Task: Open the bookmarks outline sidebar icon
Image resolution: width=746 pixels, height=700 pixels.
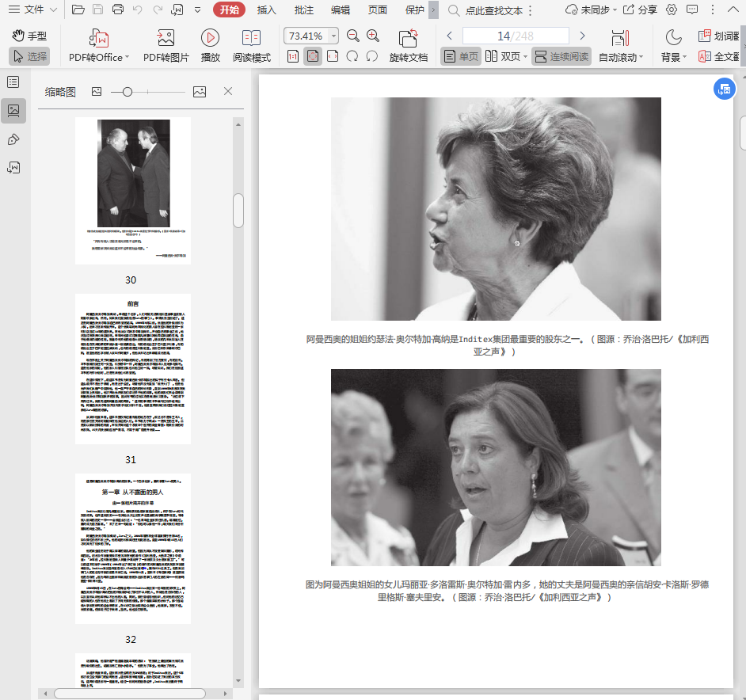Action: click(13, 82)
